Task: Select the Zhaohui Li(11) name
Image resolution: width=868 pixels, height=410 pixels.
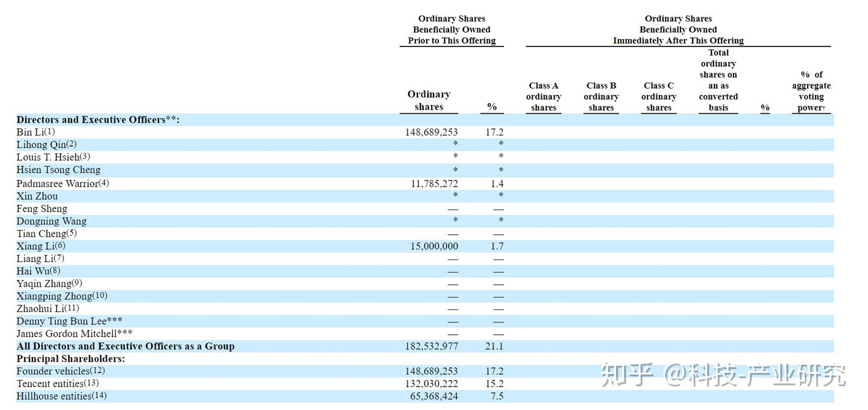Action: [48, 309]
